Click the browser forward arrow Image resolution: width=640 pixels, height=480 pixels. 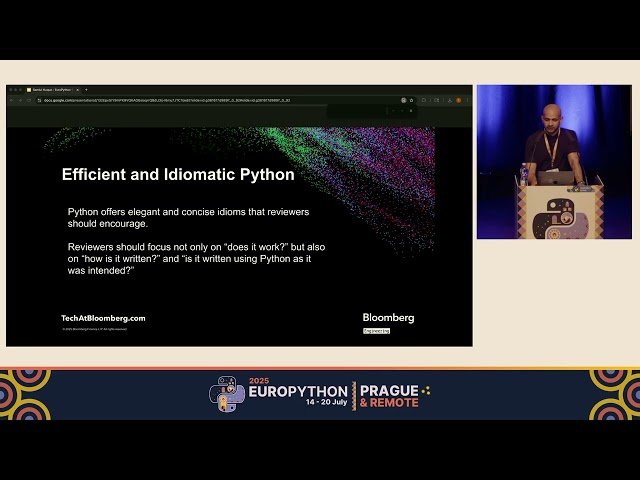click(20, 100)
